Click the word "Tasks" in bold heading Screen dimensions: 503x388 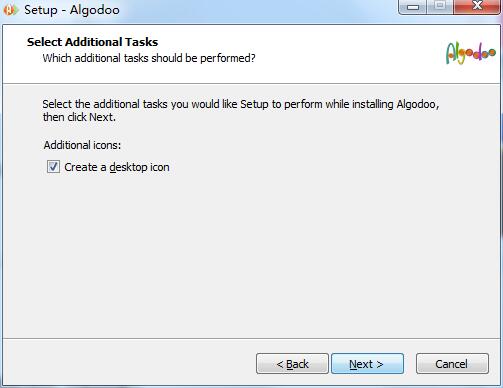point(140,42)
